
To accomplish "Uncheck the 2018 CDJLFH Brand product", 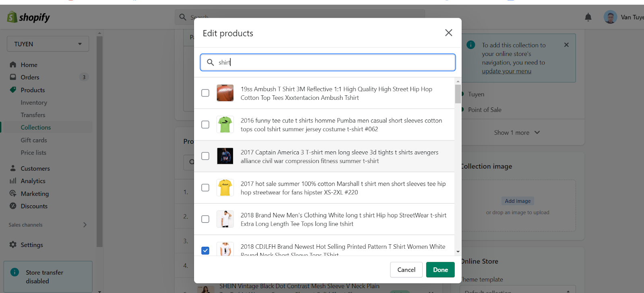I will [205, 250].
